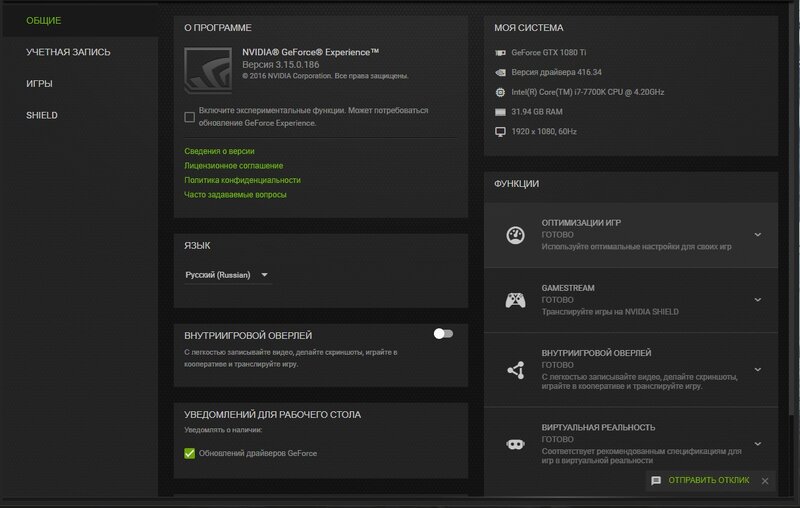Expand the ОПТИМИЗАЦИИ ИГР feature section
The height and width of the screenshot is (508, 800).
[x=757, y=235]
